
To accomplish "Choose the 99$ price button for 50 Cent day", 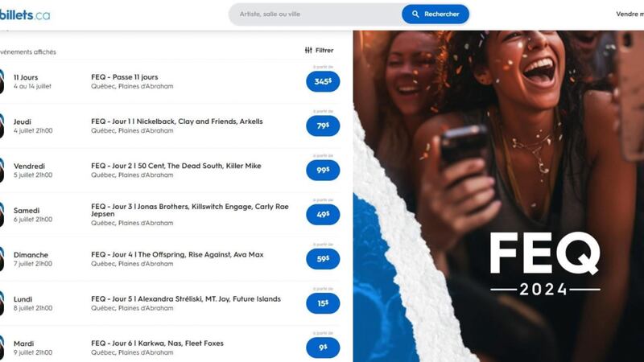I will coord(323,170).
